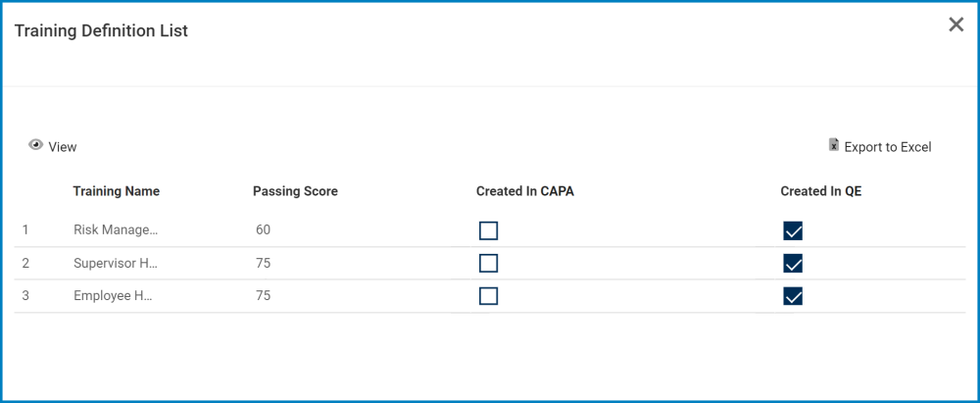Click the Created In CAPA column header

point(524,191)
